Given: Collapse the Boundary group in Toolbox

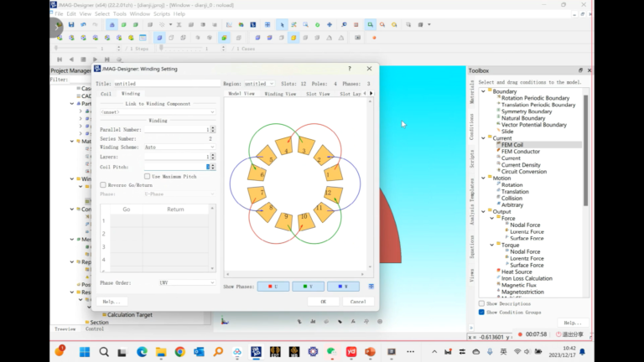Looking at the screenshot, I should (x=483, y=91).
